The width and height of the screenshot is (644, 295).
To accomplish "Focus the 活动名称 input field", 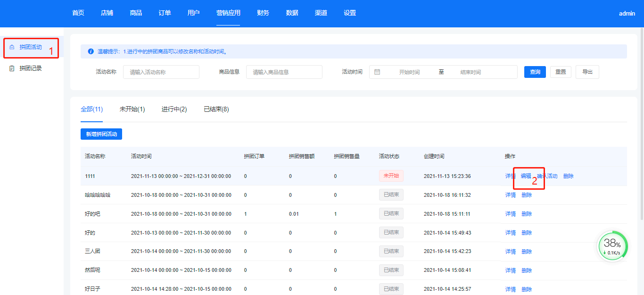I will click(x=161, y=72).
